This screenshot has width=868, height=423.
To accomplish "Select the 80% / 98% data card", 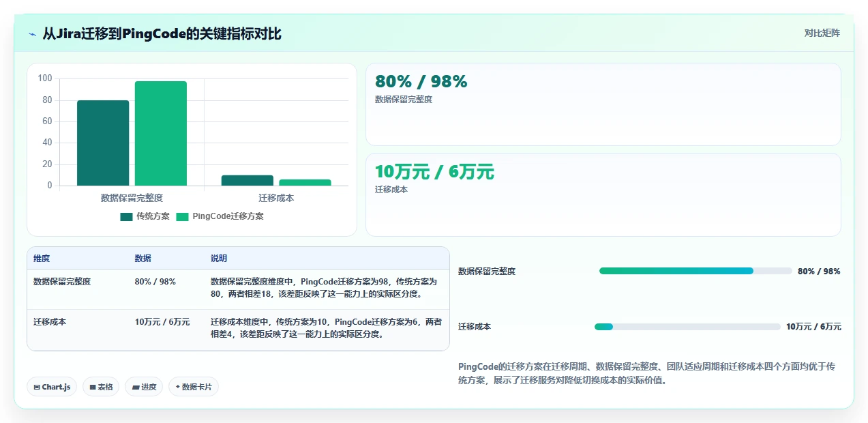I will (603, 104).
